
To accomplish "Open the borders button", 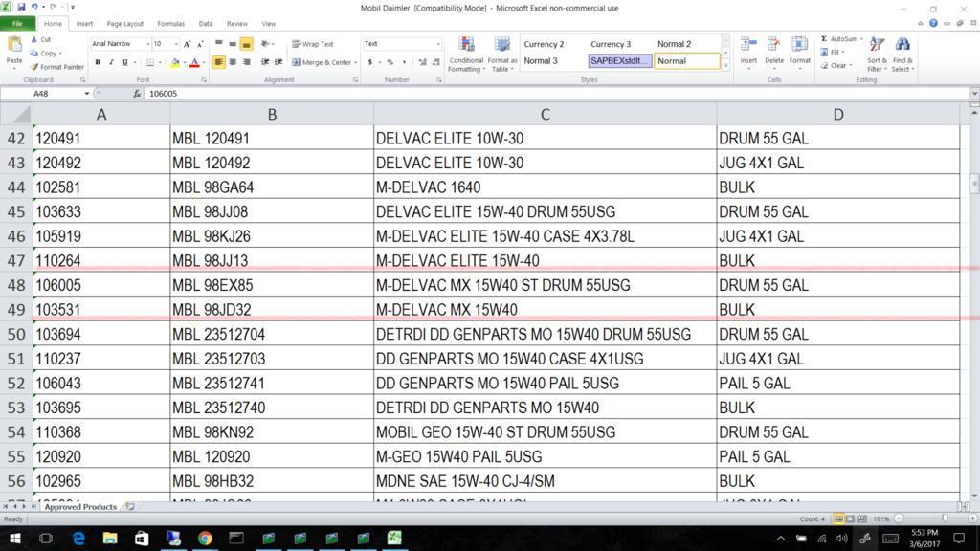I will pos(150,62).
